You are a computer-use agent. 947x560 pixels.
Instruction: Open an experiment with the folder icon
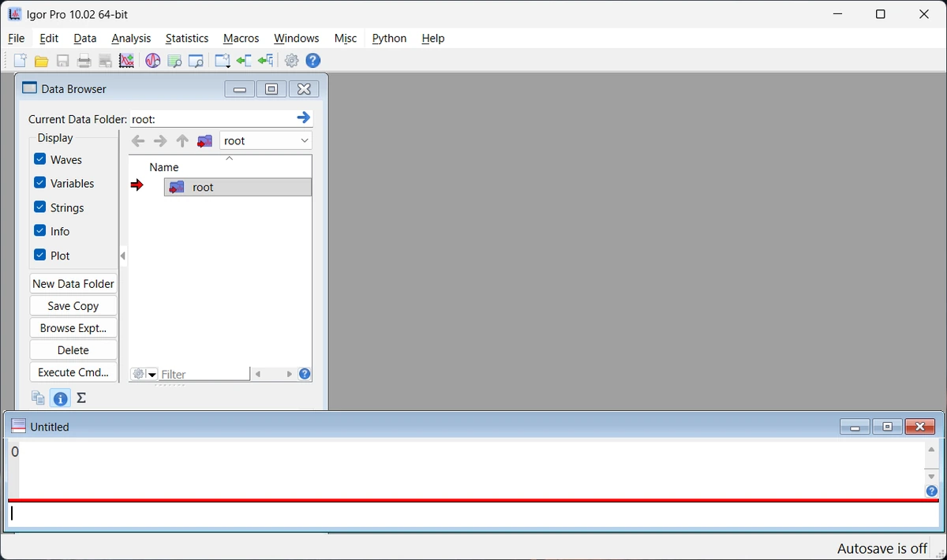(x=42, y=61)
